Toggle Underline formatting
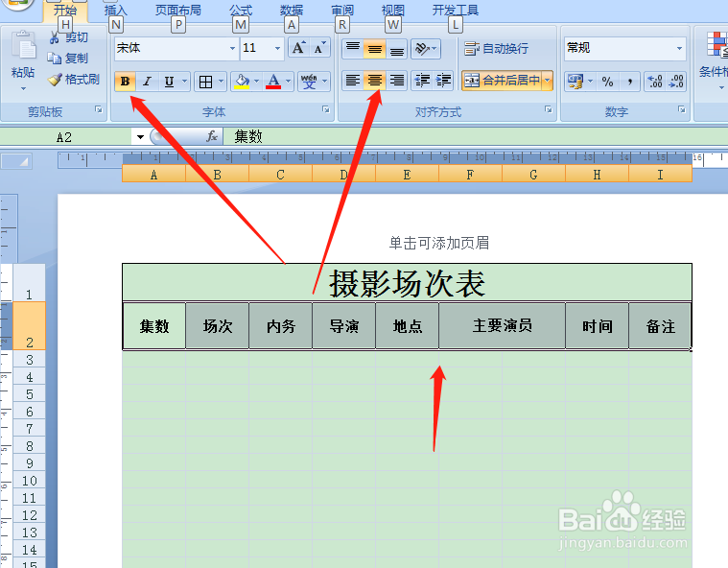This screenshot has height=568, width=728. (169, 82)
